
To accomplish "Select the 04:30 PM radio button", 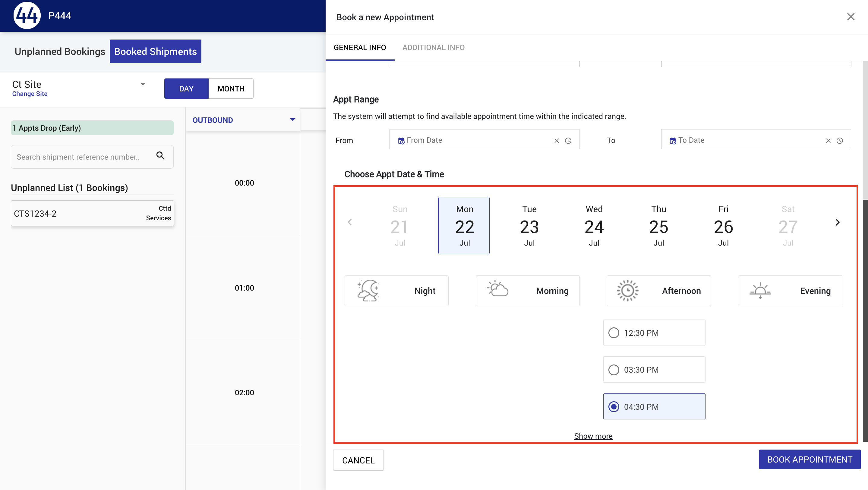I will pos(614,407).
